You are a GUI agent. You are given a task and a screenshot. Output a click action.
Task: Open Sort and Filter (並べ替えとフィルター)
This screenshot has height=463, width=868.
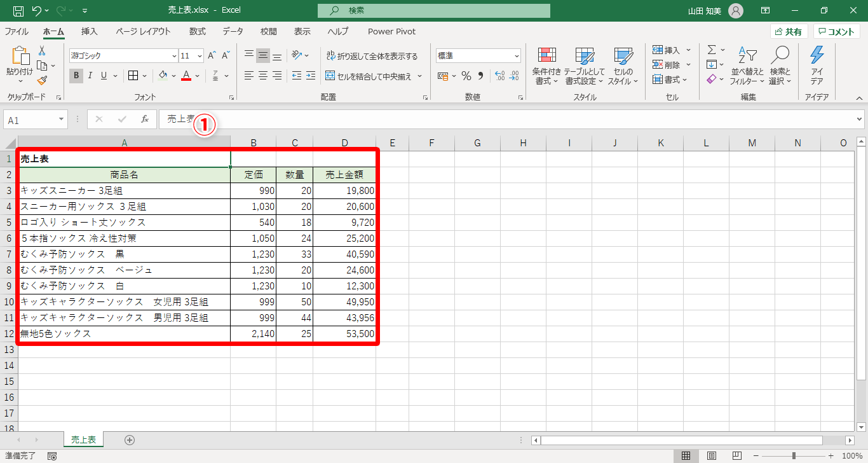click(x=747, y=66)
